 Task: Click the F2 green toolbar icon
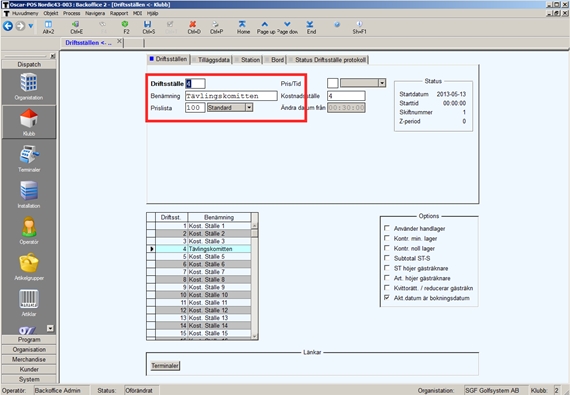point(126,27)
